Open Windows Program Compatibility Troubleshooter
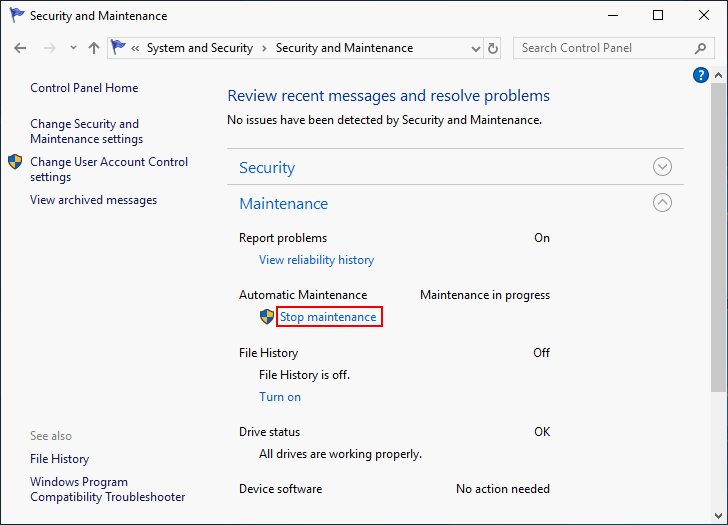Image resolution: width=728 pixels, height=525 pixels. [108, 489]
